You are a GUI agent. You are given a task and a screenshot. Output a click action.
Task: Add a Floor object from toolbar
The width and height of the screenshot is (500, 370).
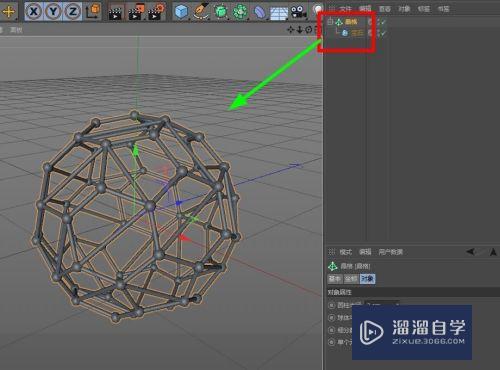279,13
